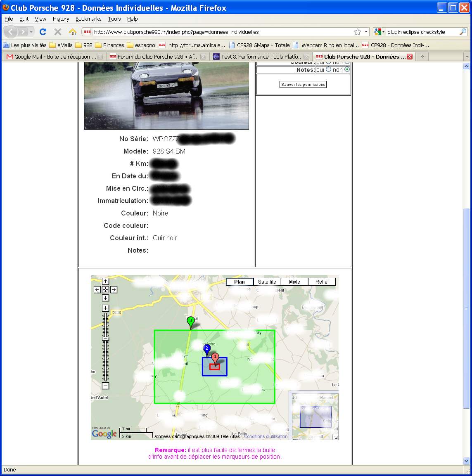Open Conditions d'utilisation link
The image size is (472, 476).
point(266,436)
